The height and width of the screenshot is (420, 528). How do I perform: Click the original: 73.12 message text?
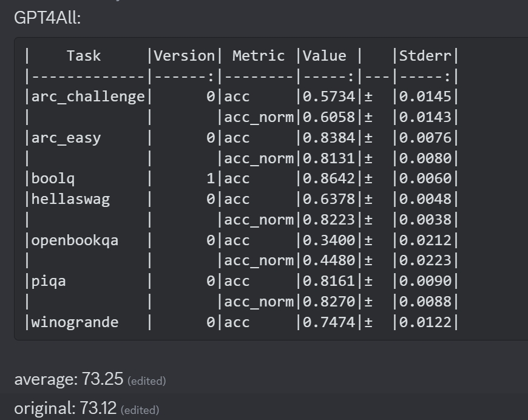tap(66, 409)
